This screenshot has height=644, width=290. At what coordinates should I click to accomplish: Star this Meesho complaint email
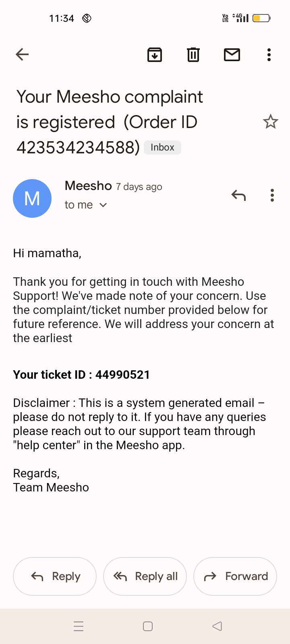pyautogui.click(x=270, y=122)
